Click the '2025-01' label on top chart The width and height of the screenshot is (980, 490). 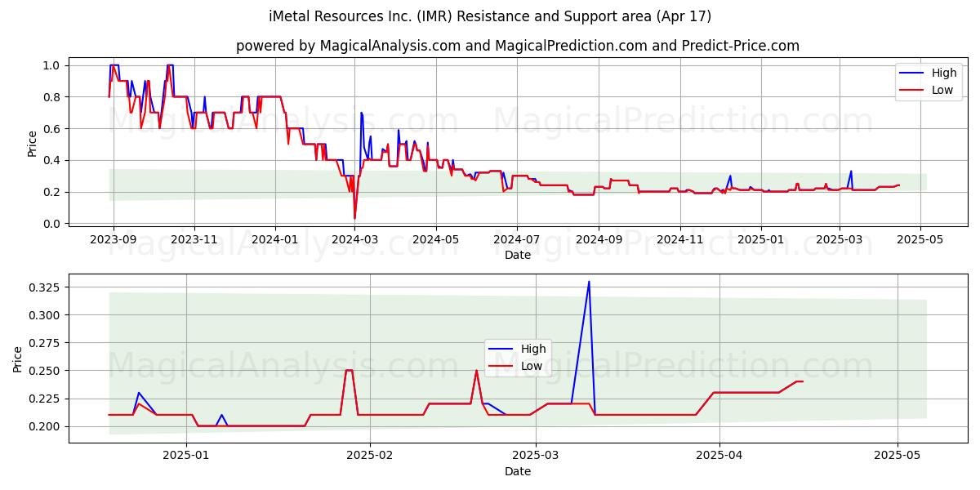[760, 239]
